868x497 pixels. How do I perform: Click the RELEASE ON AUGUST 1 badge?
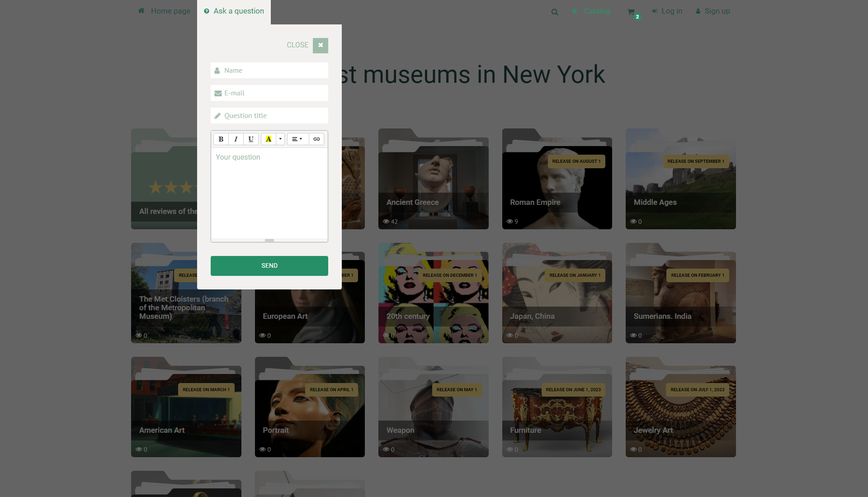(x=576, y=161)
